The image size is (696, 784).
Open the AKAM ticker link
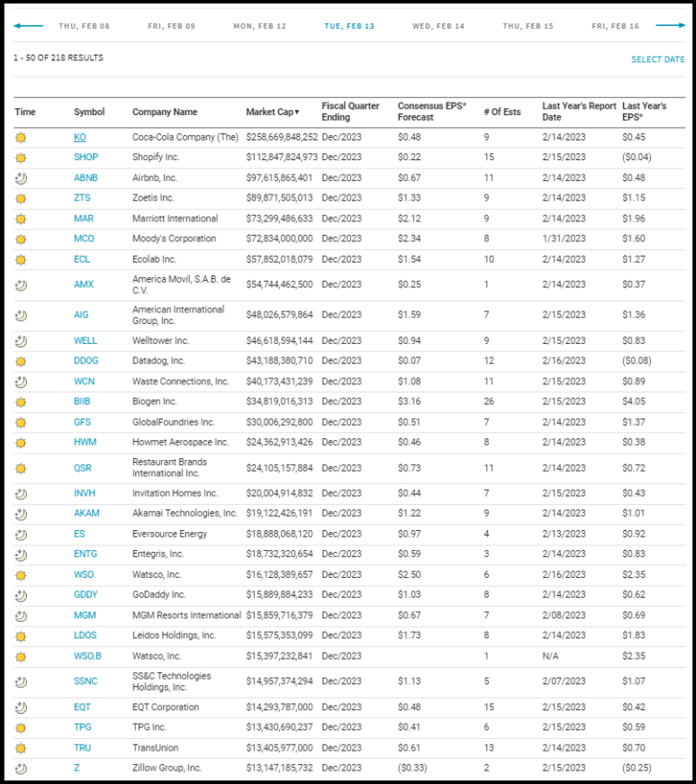click(x=86, y=513)
